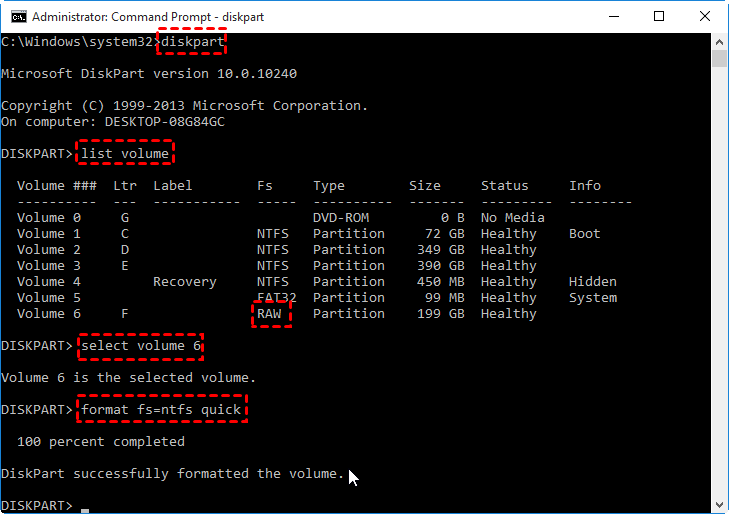Click the scrollbar down arrow
This screenshot has height=514, width=729.
point(720,505)
